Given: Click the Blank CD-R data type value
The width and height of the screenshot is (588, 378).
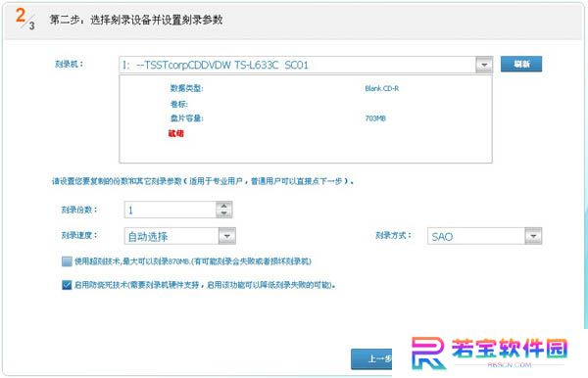Looking at the screenshot, I should (382, 89).
